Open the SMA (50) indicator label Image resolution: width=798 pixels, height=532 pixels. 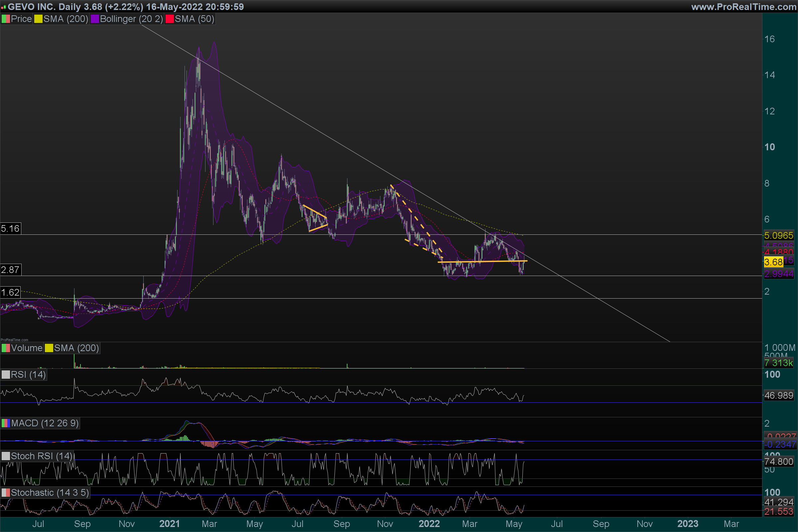[x=195, y=19]
